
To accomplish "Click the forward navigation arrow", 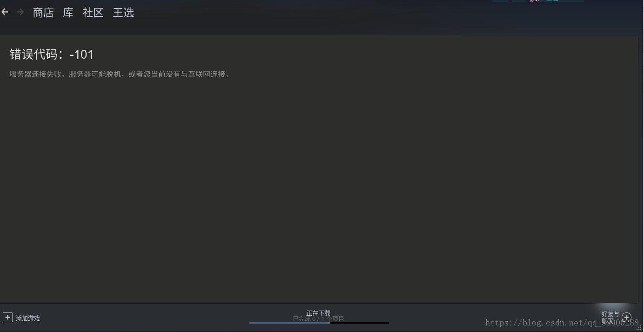I will pyautogui.click(x=20, y=12).
